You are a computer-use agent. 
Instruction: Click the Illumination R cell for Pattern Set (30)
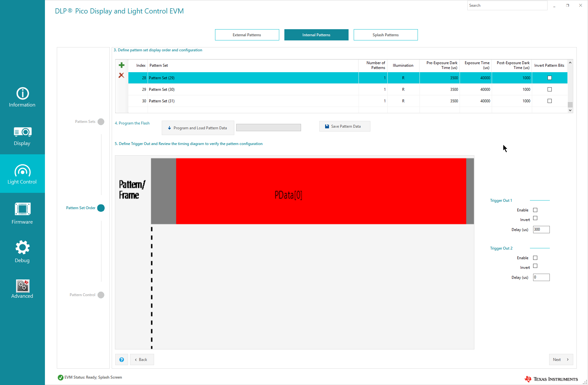[x=403, y=90]
